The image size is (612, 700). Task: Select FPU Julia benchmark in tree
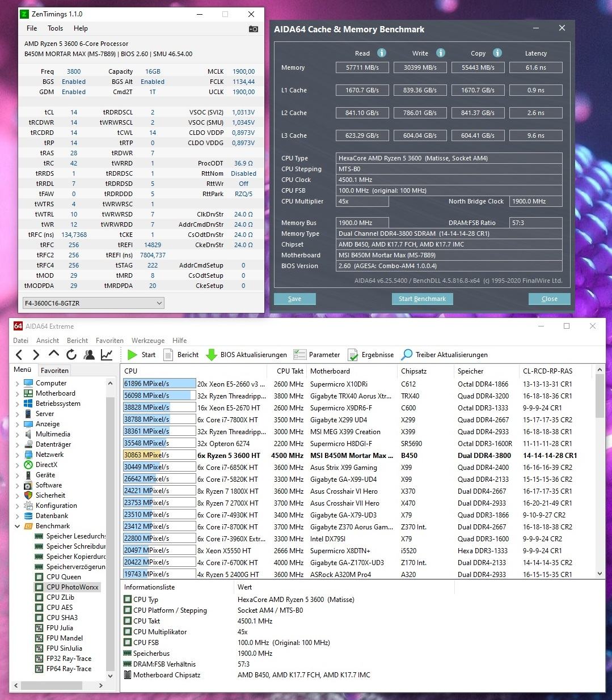click(60, 628)
